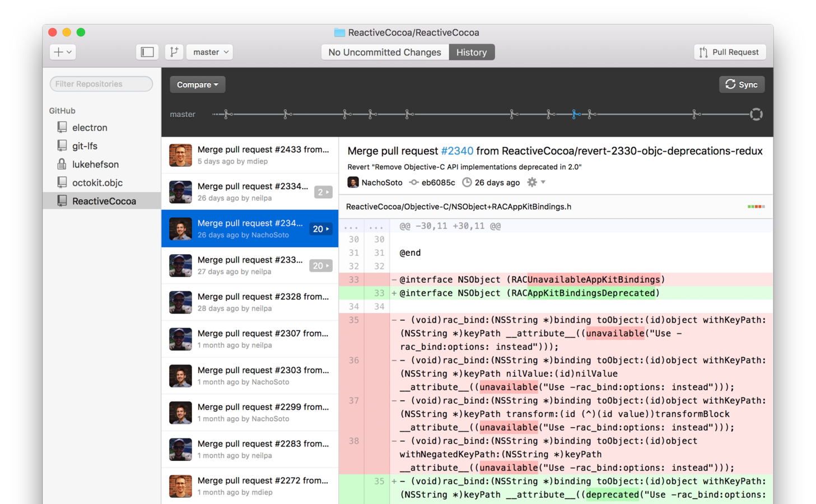
Task: Open the master branch dropdown
Action: pyautogui.click(x=210, y=52)
